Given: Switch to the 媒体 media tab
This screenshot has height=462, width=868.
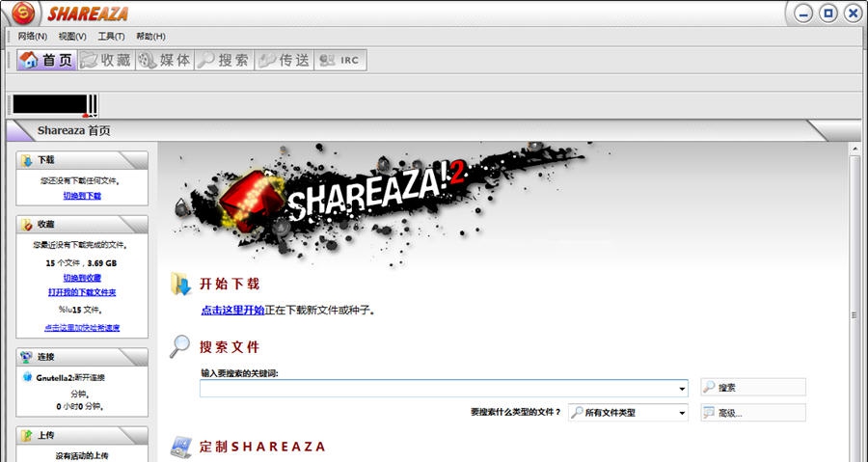Looking at the screenshot, I should (x=164, y=61).
